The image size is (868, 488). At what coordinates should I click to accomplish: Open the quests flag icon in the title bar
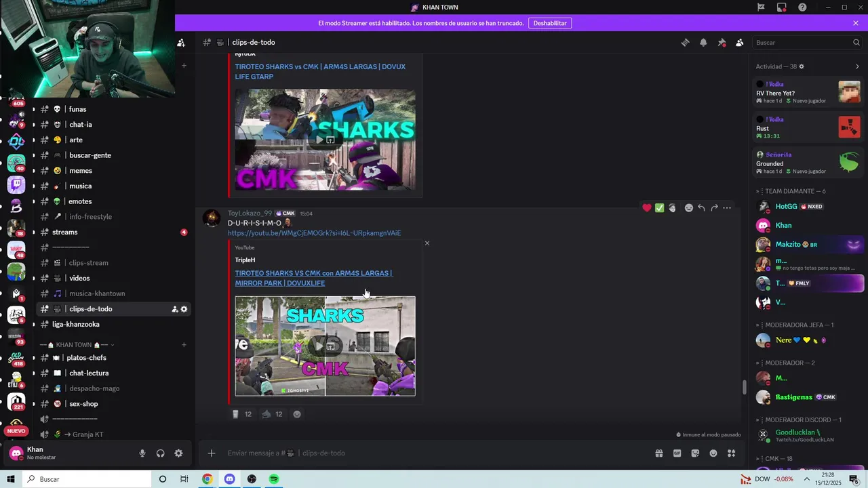tap(761, 7)
